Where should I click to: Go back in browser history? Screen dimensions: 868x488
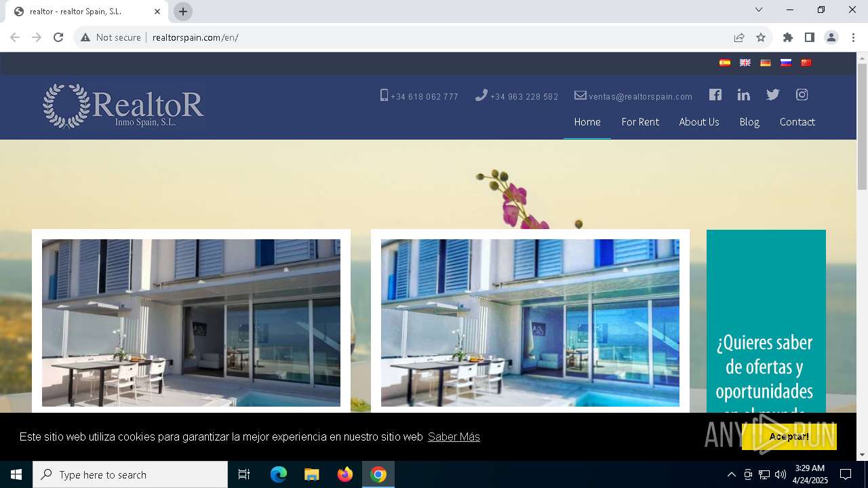pos(15,37)
